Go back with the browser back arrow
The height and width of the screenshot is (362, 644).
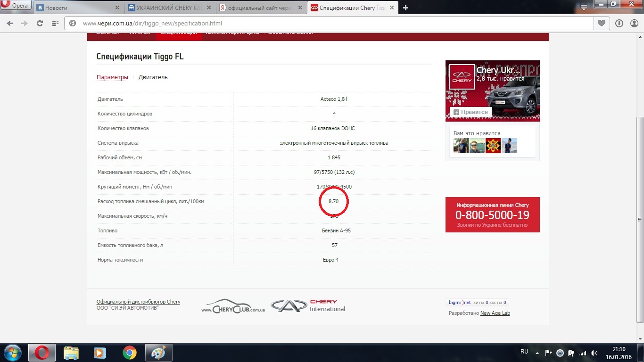[10, 23]
